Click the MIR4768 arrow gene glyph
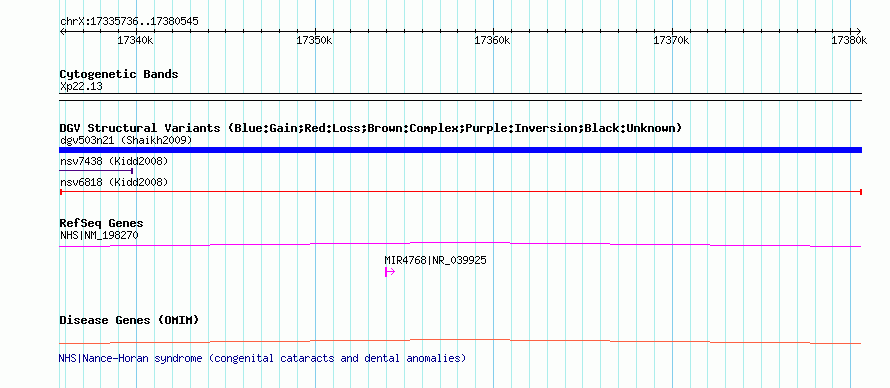This screenshot has height=388, width=890. [x=390, y=272]
